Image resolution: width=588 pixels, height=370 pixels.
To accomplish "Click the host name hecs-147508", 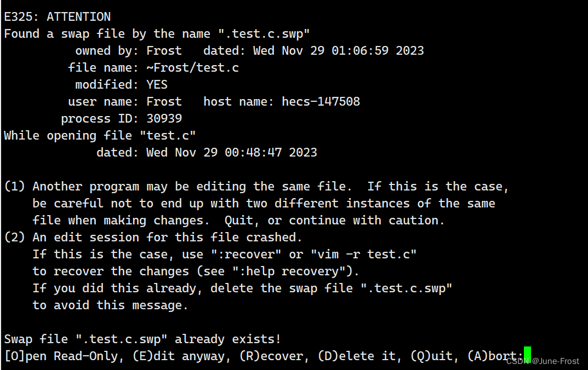I will point(321,102).
